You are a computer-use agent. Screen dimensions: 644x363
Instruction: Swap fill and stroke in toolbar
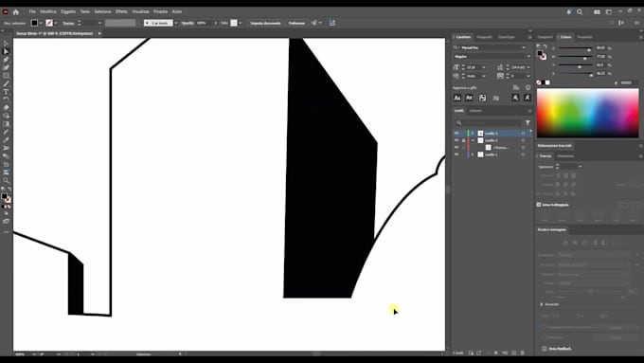pyautogui.click(x=9, y=189)
